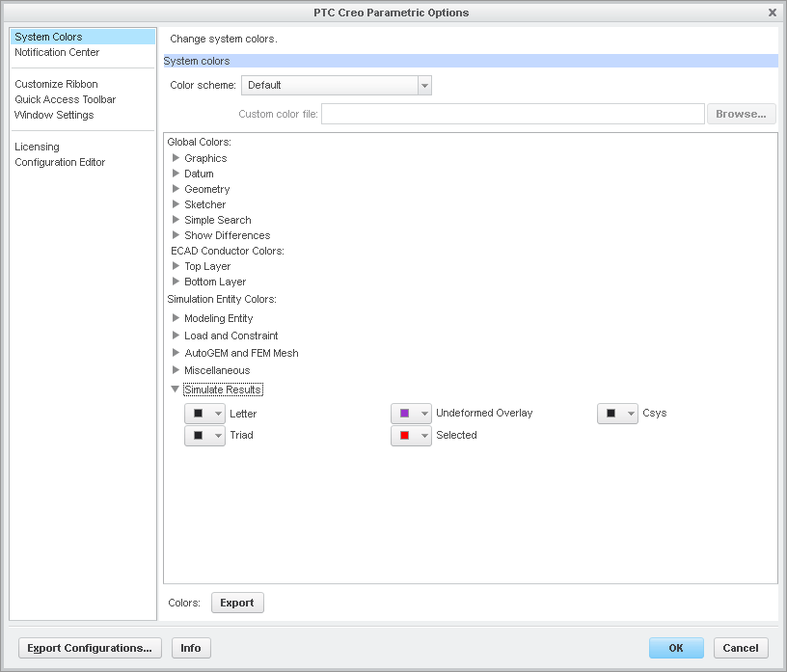This screenshot has width=787, height=672.
Task: Click the Undeformed Overlay label text
Action: pos(484,413)
